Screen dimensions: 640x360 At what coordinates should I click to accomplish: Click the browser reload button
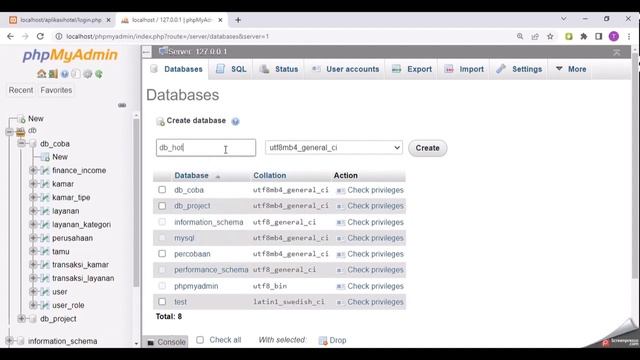click(40, 36)
